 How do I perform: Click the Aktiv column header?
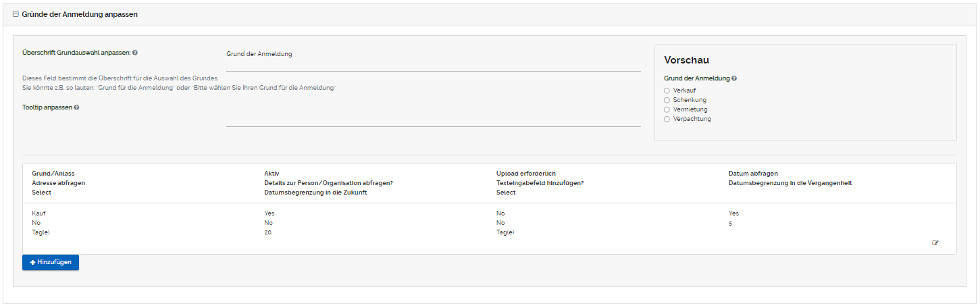(272, 174)
